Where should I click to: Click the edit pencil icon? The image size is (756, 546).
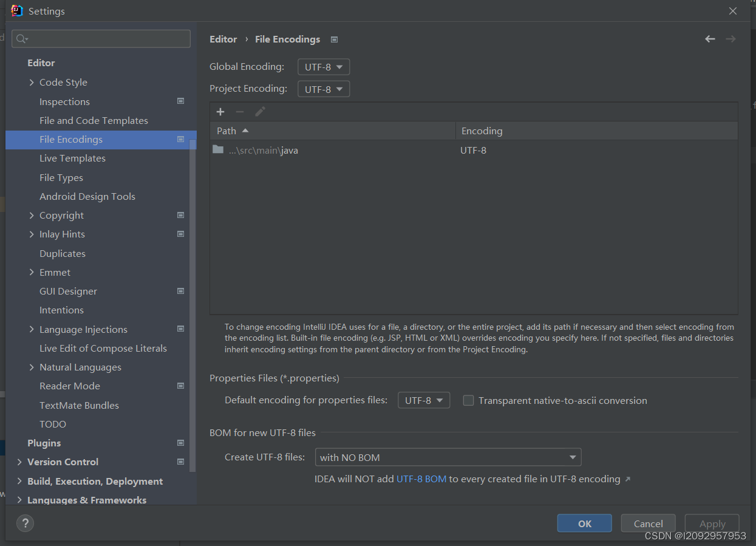tap(260, 112)
